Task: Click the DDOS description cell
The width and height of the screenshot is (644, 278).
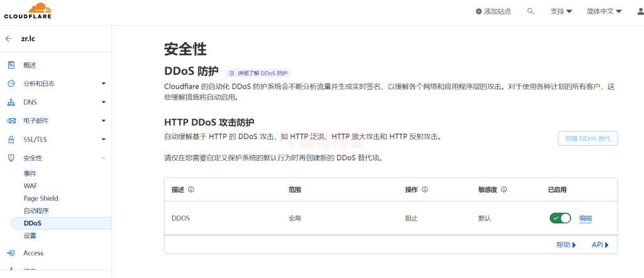Action: tap(180, 218)
